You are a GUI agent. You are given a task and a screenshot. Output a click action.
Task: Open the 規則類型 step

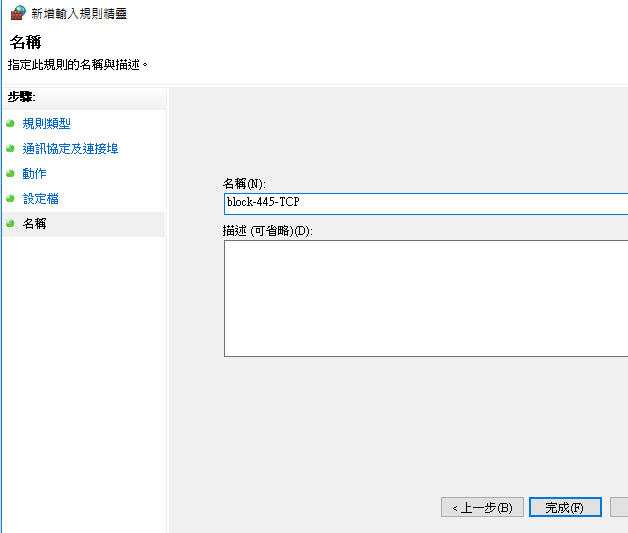tap(46, 124)
